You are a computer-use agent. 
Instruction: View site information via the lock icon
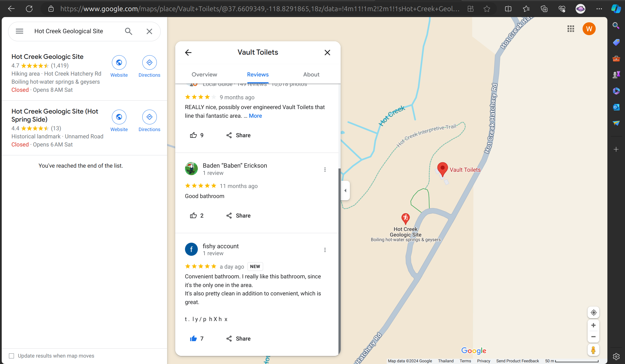[51, 9]
